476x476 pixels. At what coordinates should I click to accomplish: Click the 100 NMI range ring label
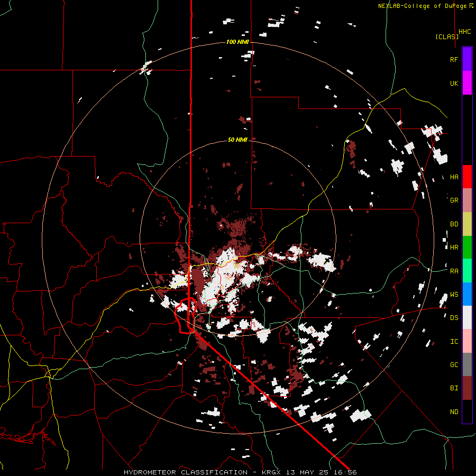coord(237,42)
